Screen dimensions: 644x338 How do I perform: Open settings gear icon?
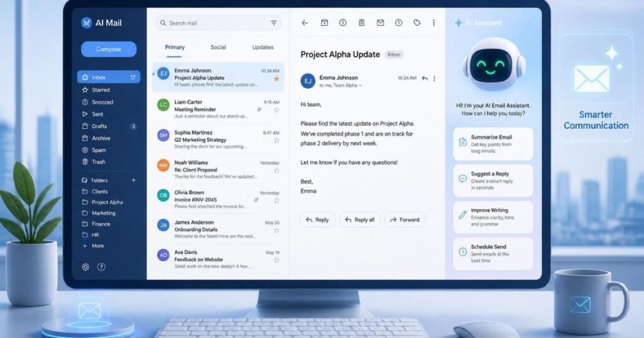tap(86, 267)
